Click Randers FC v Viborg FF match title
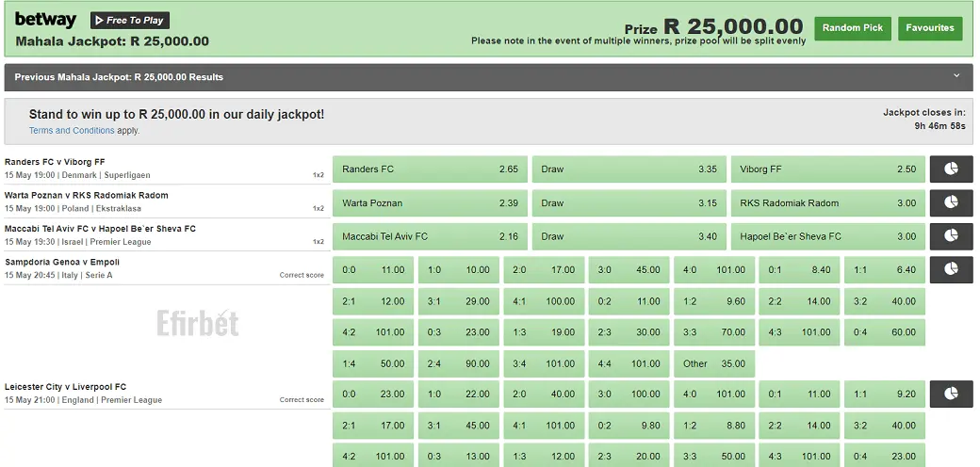The width and height of the screenshot is (980, 467). [x=55, y=162]
